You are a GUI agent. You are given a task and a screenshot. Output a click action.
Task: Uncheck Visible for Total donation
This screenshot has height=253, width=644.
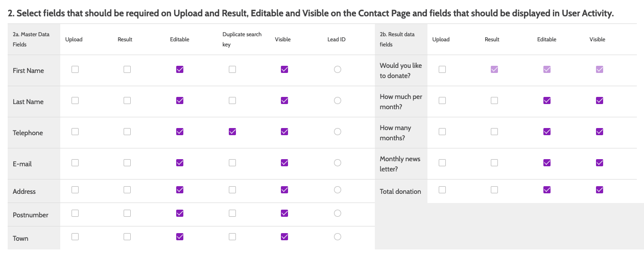coord(600,190)
